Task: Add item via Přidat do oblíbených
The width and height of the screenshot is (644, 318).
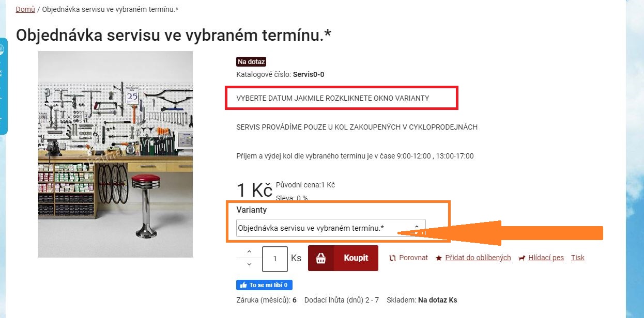Action: click(x=478, y=258)
